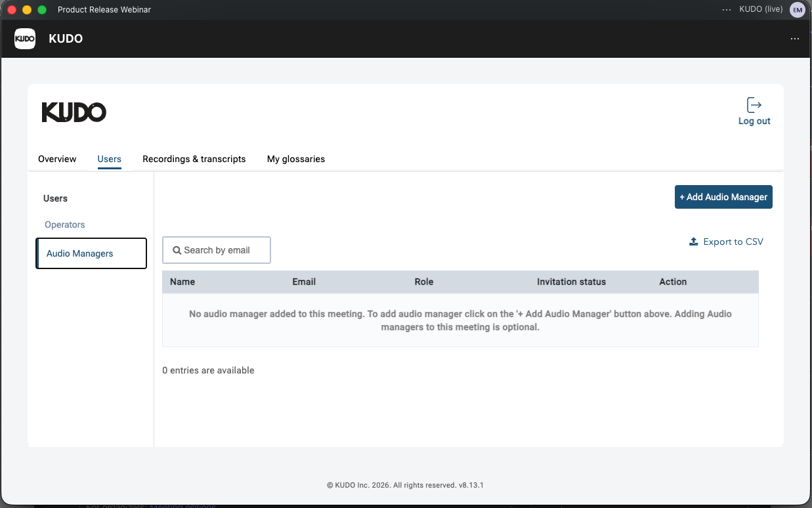Screen dimensions: 812x508
Task: Open Recordings & transcripts tab
Action: point(194,159)
